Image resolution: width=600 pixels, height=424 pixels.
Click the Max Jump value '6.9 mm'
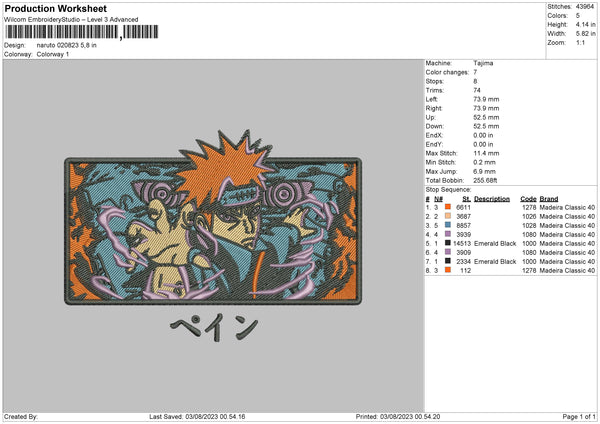point(484,171)
